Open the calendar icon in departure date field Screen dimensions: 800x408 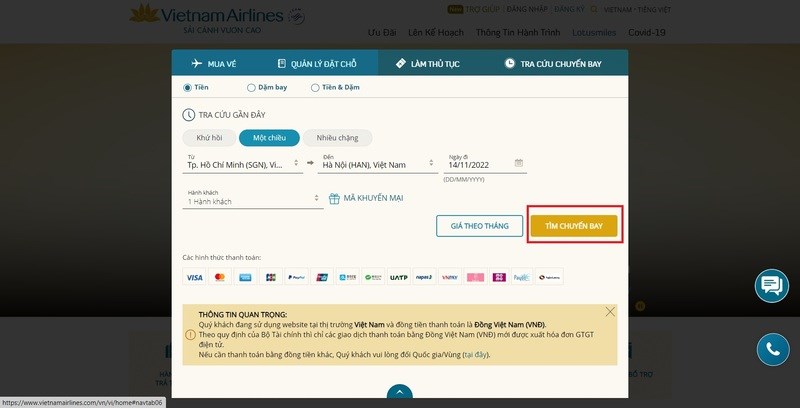[519, 163]
